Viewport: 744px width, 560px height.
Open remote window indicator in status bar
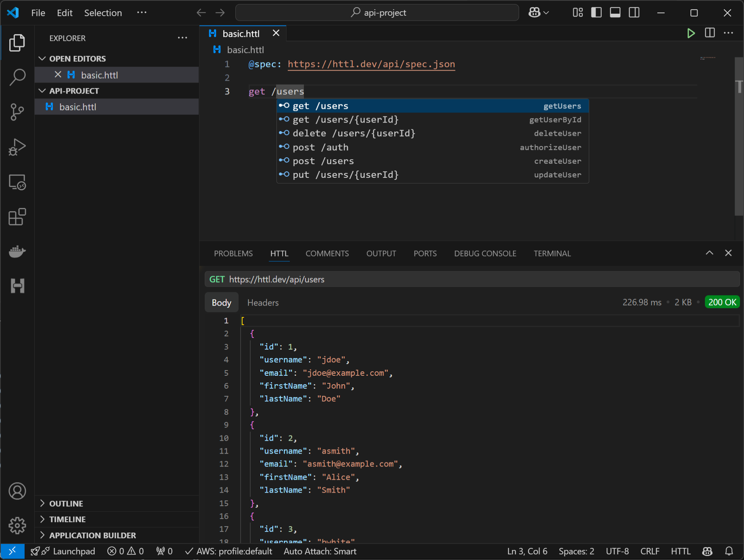click(x=12, y=551)
